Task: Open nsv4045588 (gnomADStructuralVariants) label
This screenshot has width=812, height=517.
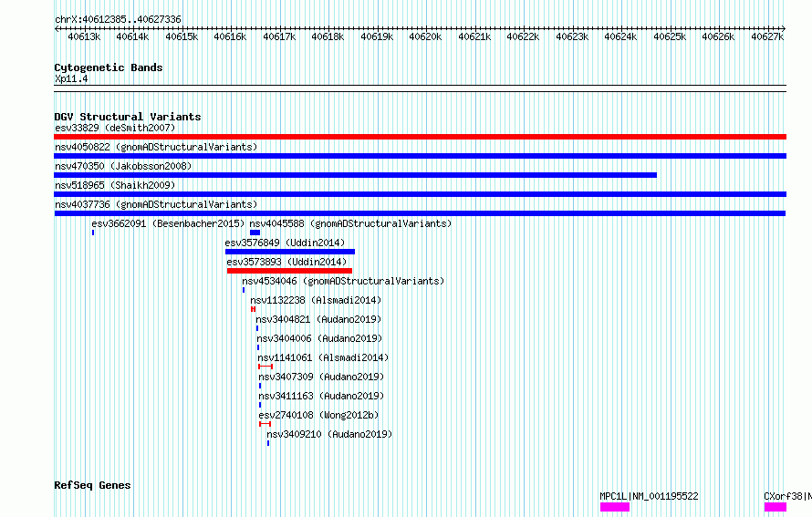Action: point(350,223)
